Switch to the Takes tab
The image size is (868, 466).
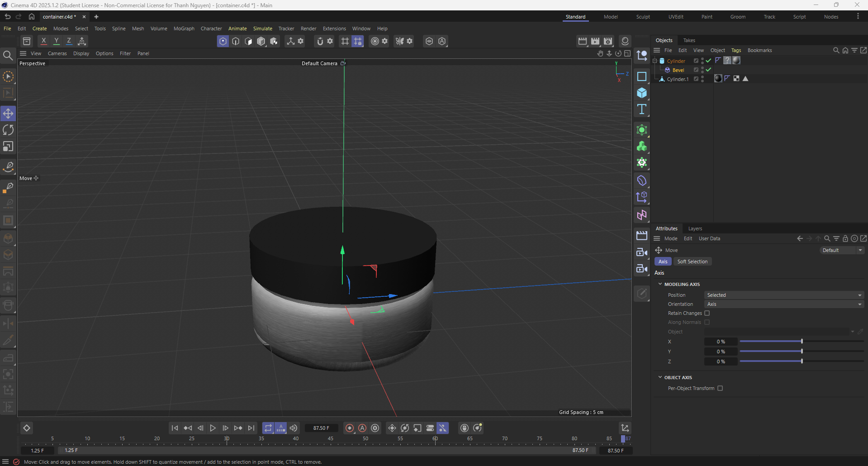click(x=689, y=40)
